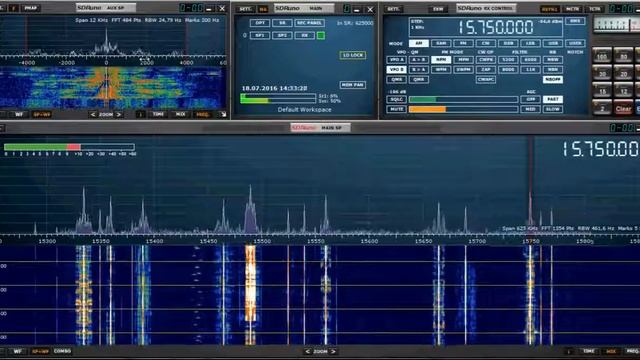Click the corner resize arrow icon in Aux SP
The width and height of the screenshot is (640, 360).
tap(223, 115)
